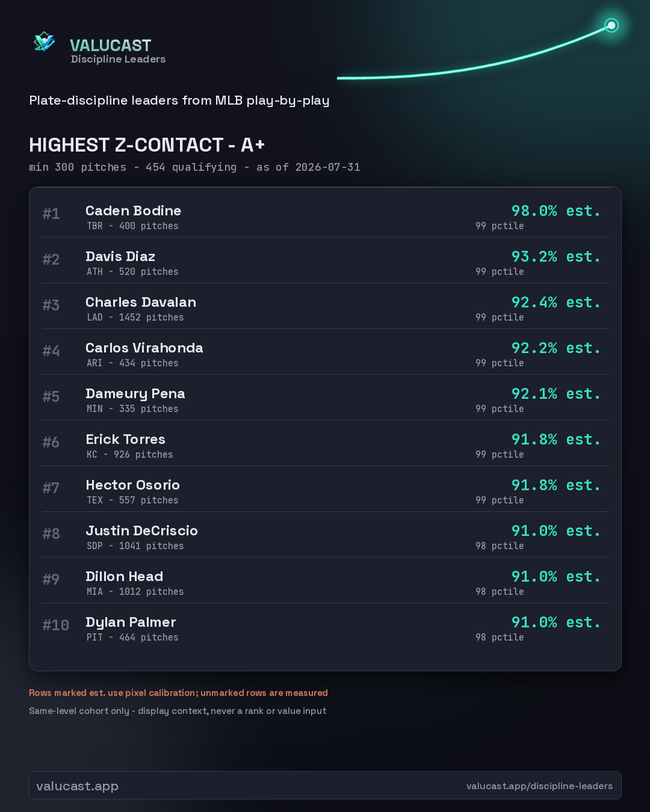The height and width of the screenshot is (812, 650).
Task: Click the 98.0% est. value
Action: (556, 211)
